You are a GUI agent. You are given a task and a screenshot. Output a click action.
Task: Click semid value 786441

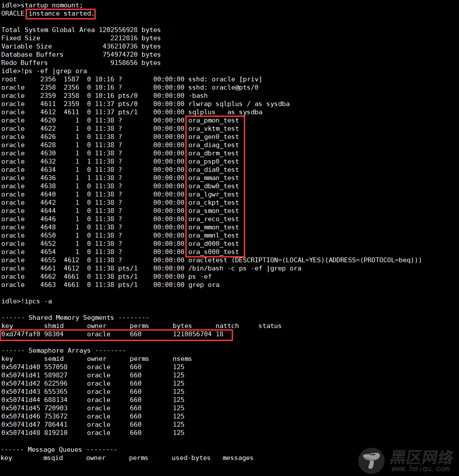click(56, 424)
